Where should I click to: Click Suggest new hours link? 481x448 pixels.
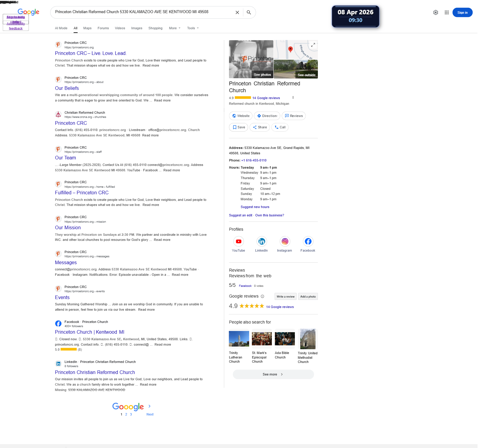point(255,207)
